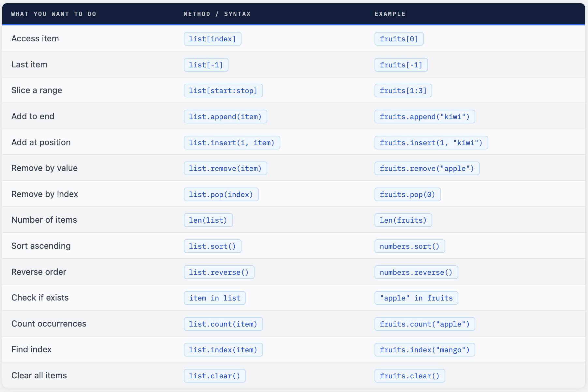Select the "apple" in fruits example
588x392 pixels.
point(416,298)
